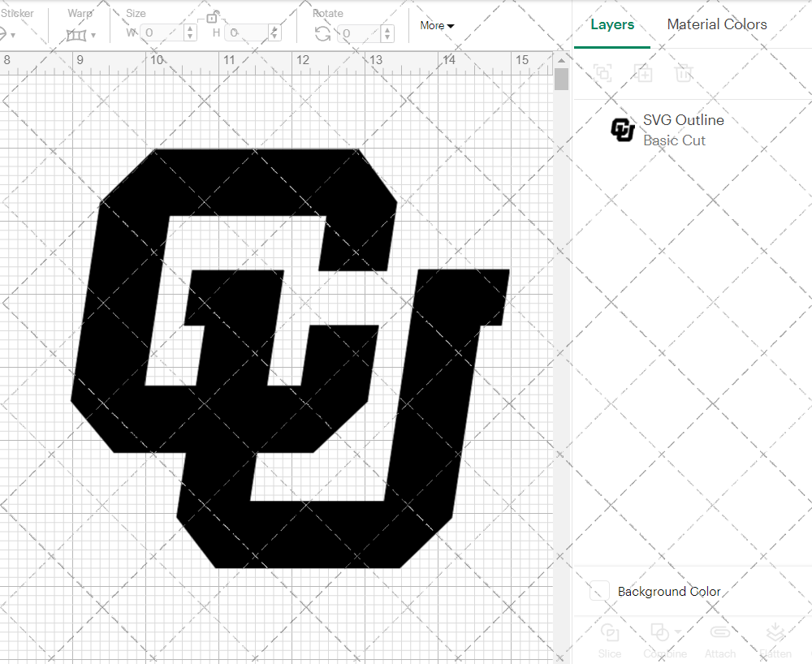Click the Attach button
Image resolution: width=812 pixels, height=664 pixels.
(x=719, y=640)
